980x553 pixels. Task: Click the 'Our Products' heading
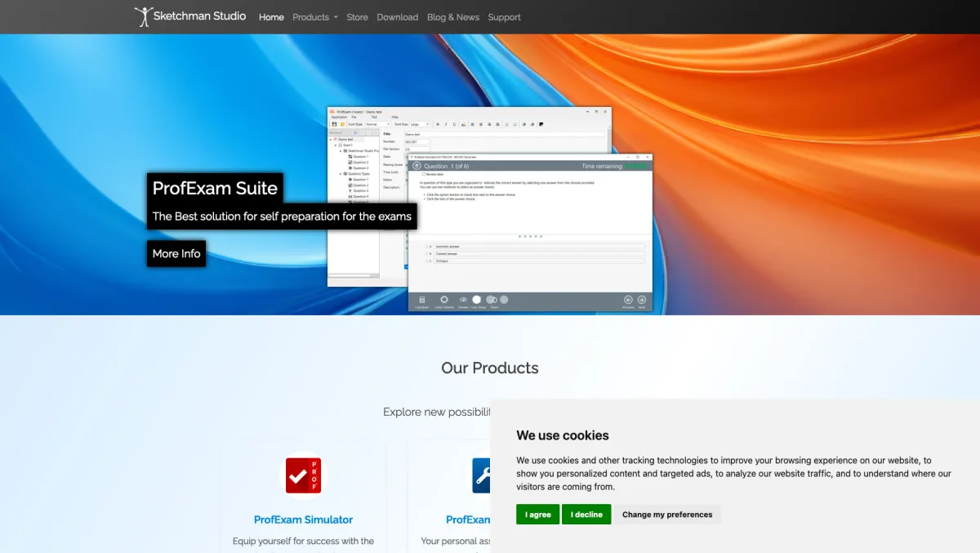click(490, 368)
